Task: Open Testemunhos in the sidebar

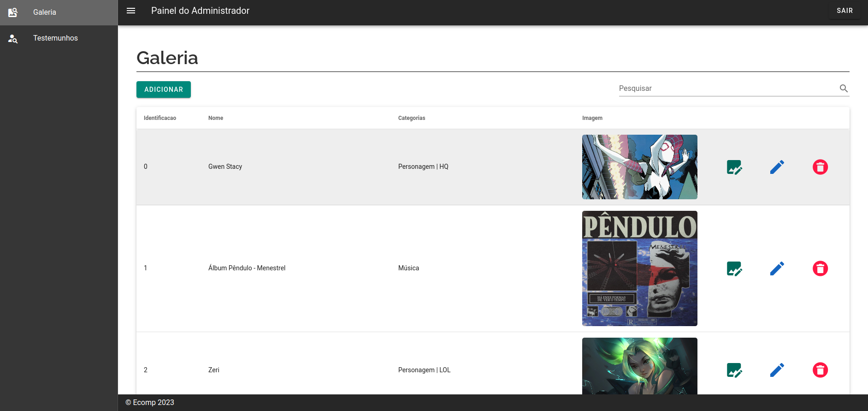Action: [x=59, y=38]
